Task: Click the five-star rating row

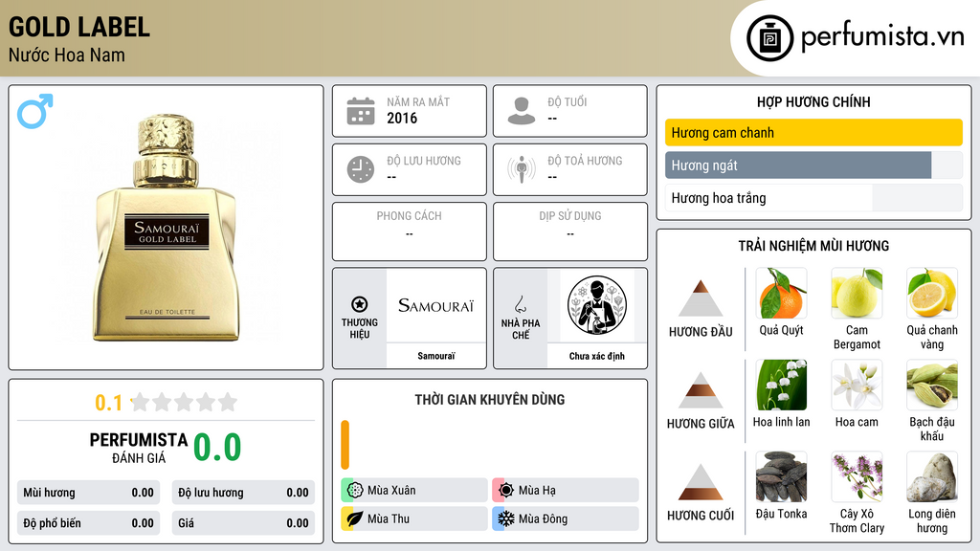Action: point(185,402)
